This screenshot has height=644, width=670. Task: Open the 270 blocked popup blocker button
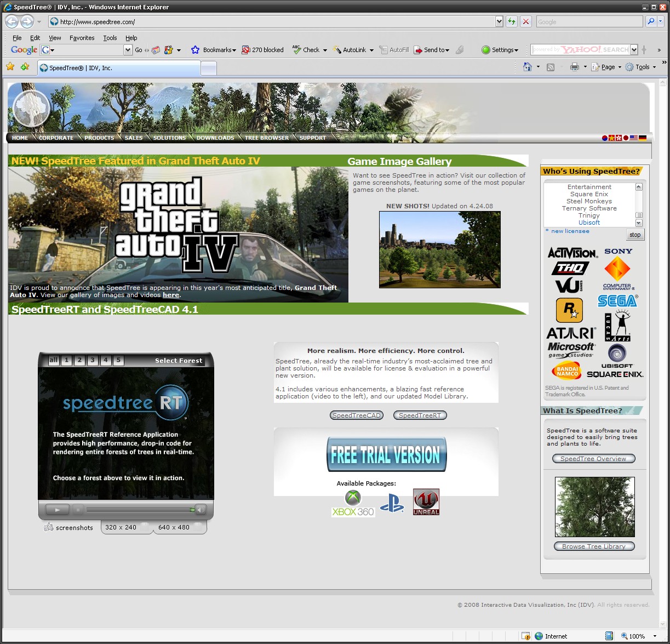[262, 50]
